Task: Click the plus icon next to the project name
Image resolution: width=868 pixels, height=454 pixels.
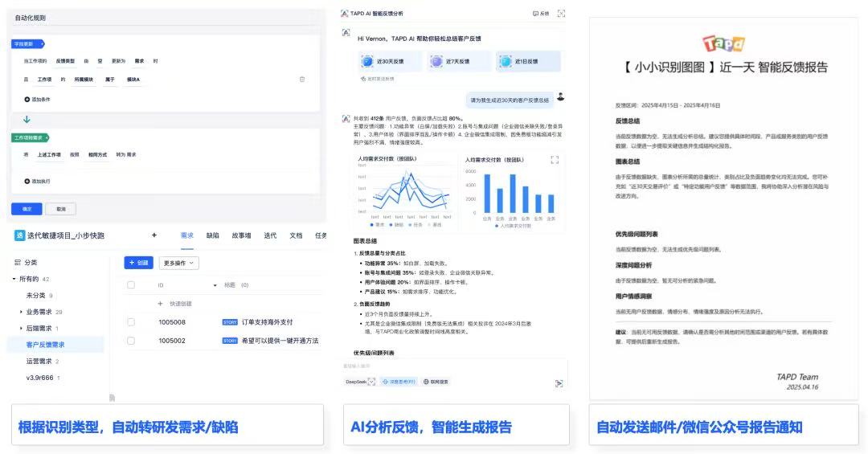Action: pos(154,235)
